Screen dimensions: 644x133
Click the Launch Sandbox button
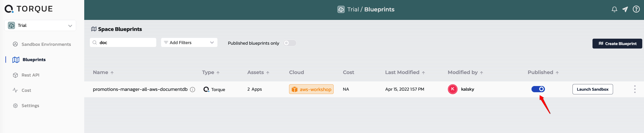[x=592, y=89]
